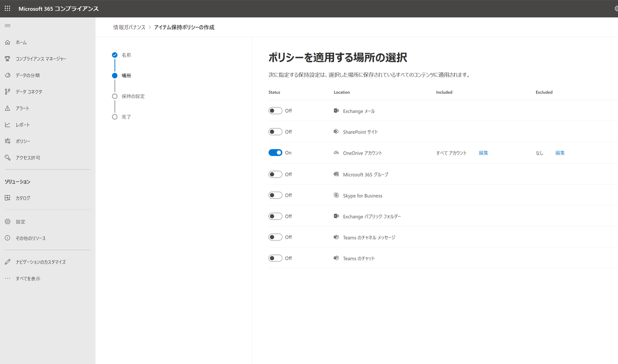Click the データの分類 tag icon
The image size is (618, 364).
[7, 75]
